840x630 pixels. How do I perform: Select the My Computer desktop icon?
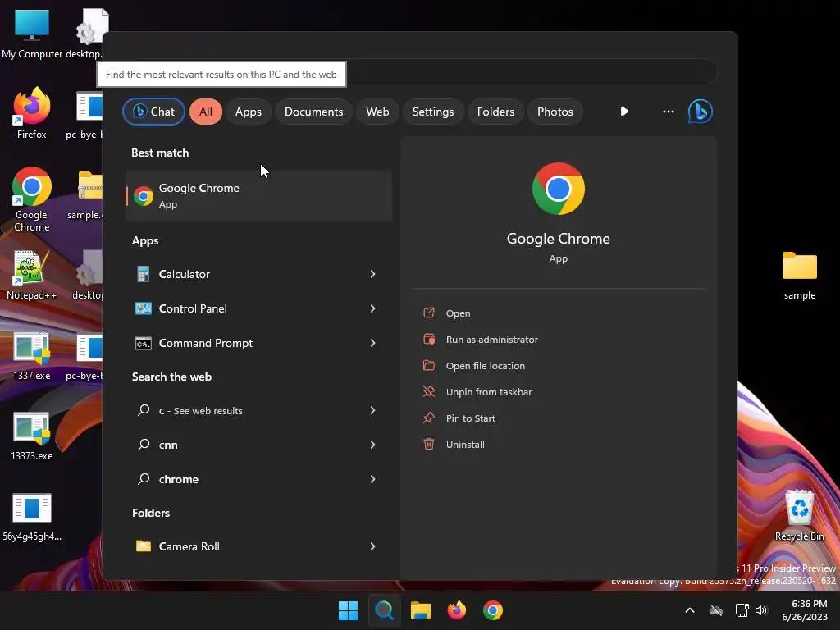32,34
